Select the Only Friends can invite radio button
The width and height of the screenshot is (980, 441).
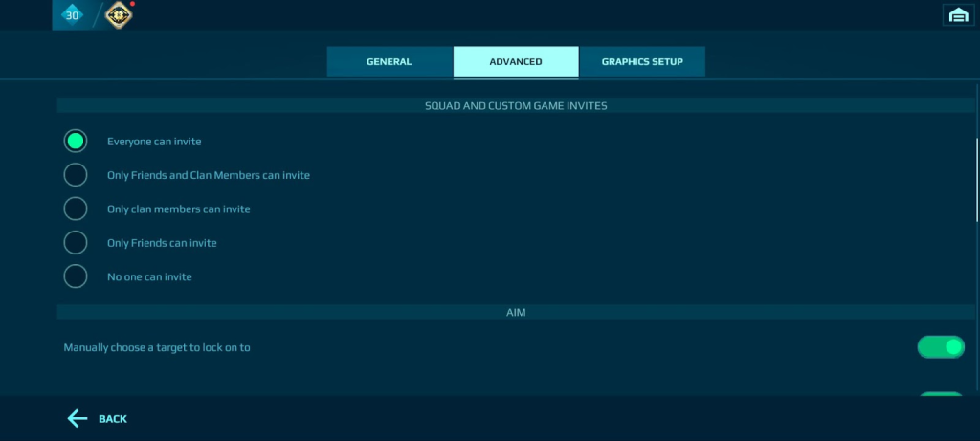tap(76, 243)
